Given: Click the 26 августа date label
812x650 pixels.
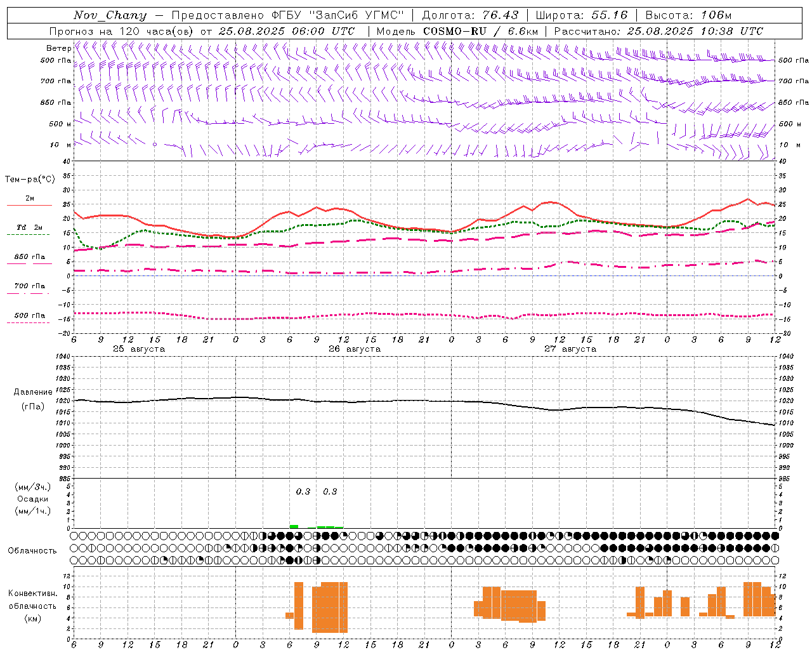Looking at the screenshot, I should point(355,349).
